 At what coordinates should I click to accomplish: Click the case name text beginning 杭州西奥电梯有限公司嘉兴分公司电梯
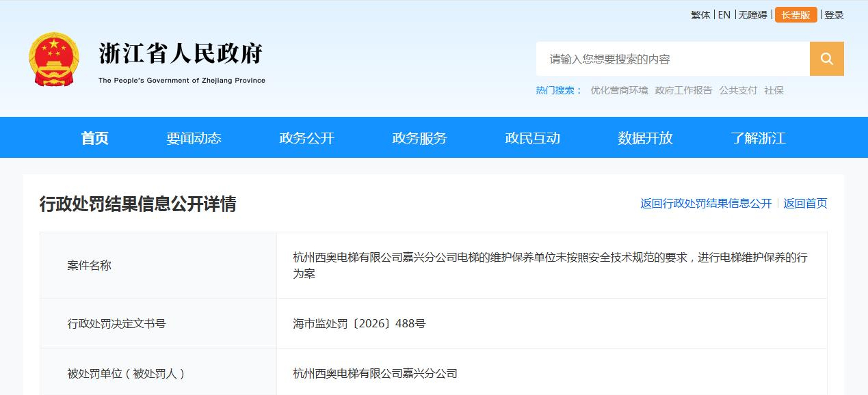(550, 265)
